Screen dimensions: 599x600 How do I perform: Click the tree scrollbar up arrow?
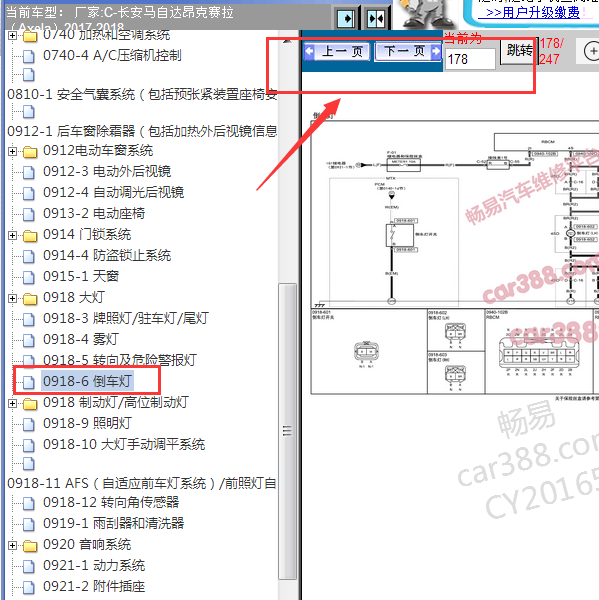[x=287, y=41]
